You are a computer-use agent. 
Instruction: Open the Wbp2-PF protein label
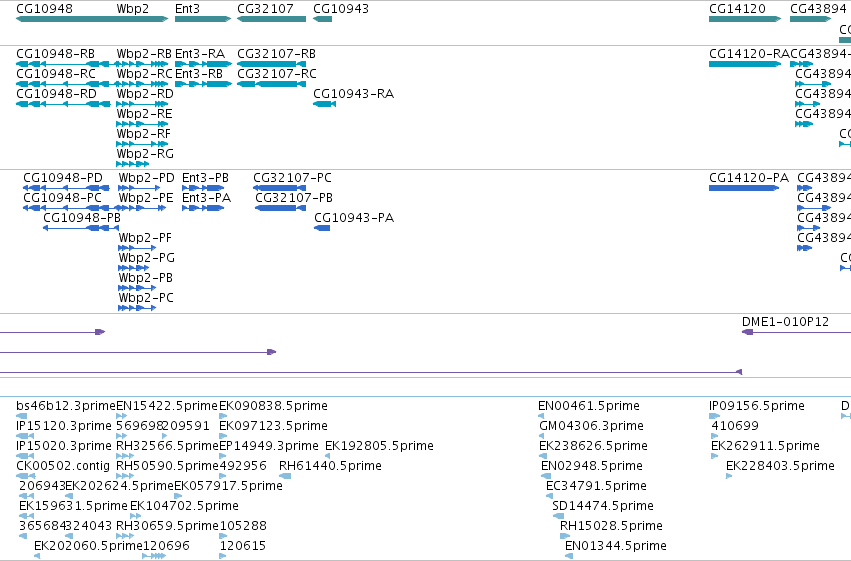pos(145,238)
